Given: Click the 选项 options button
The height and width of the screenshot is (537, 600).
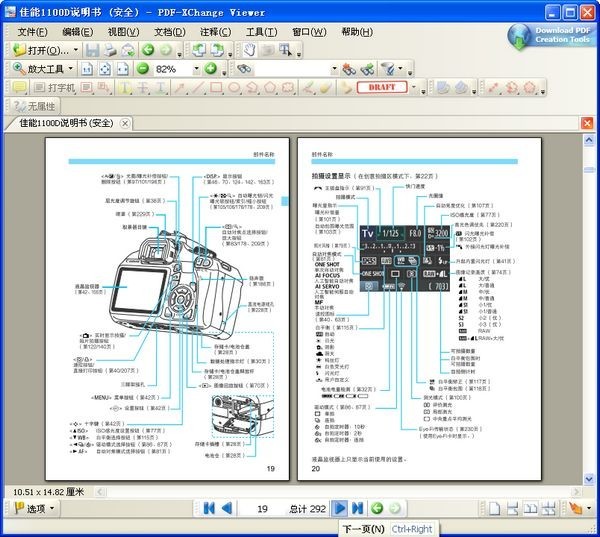Looking at the screenshot, I should pyautogui.click(x=35, y=508).
